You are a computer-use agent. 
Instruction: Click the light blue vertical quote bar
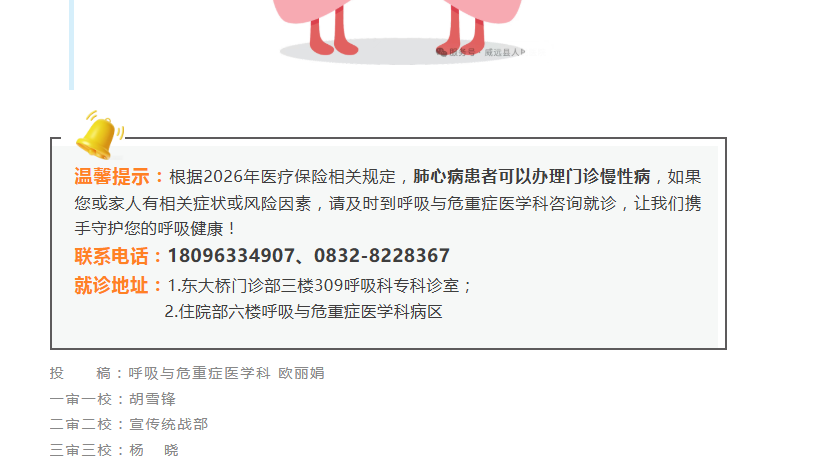point(71,45)
